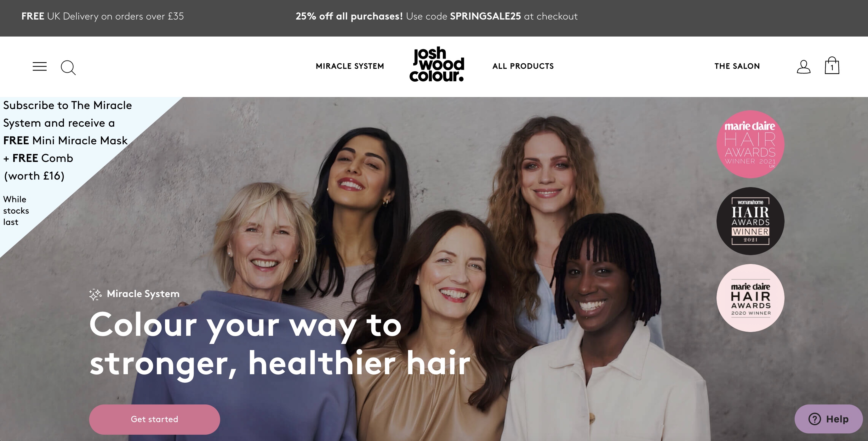Open the Miracle System menu item

coord(350,66)
